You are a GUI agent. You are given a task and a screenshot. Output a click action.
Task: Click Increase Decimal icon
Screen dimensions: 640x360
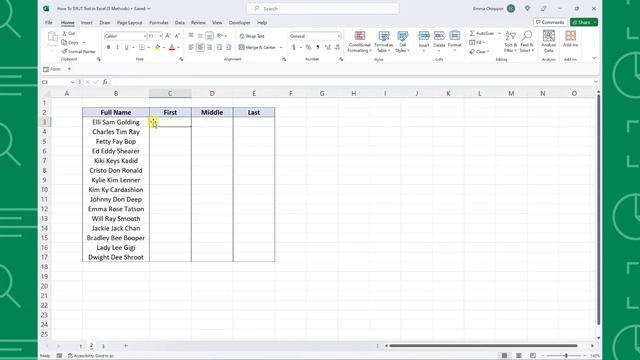tap(327, 47)
